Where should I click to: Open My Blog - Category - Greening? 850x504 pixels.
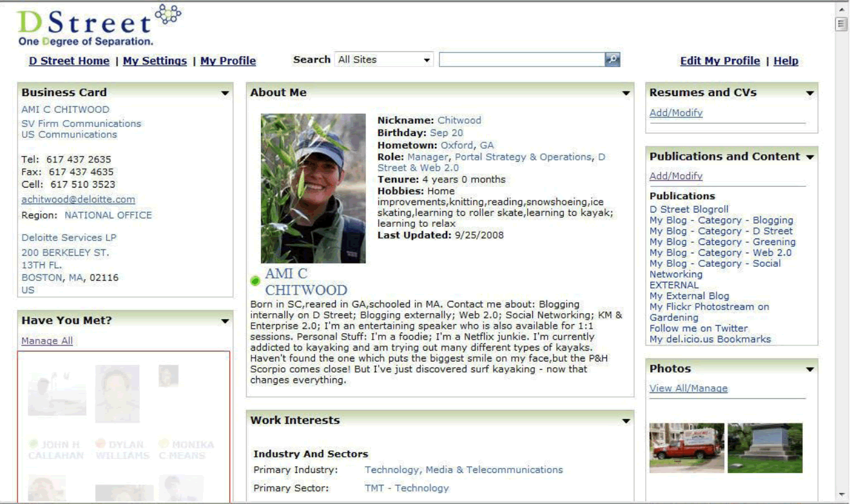(x=722, y=242)
